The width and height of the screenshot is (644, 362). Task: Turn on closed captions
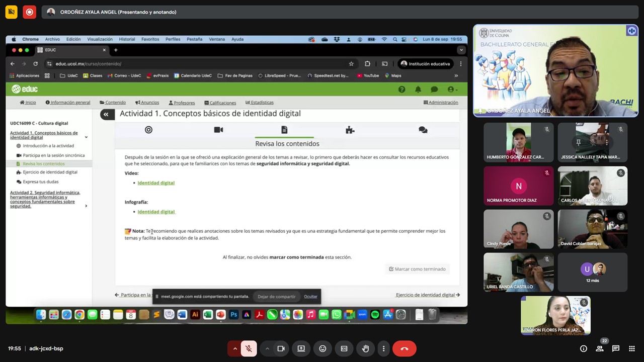click(344, 348)
